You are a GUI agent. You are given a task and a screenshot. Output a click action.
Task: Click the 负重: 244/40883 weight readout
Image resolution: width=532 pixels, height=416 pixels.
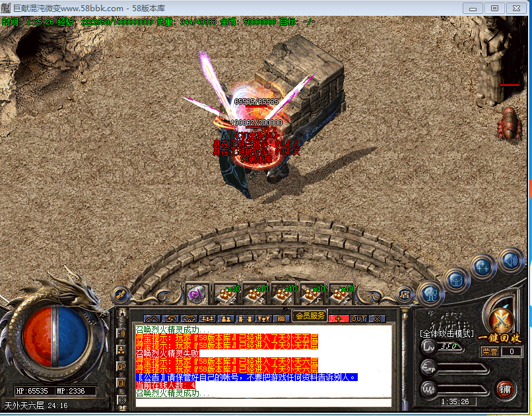[186, 22]
